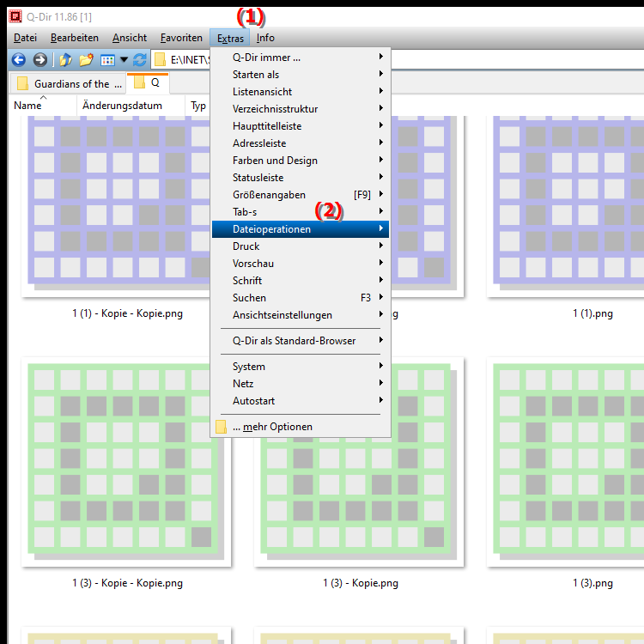The image size is (644, 644).
Task: Click the view mode grid icon
Action: tap(107, 60)
